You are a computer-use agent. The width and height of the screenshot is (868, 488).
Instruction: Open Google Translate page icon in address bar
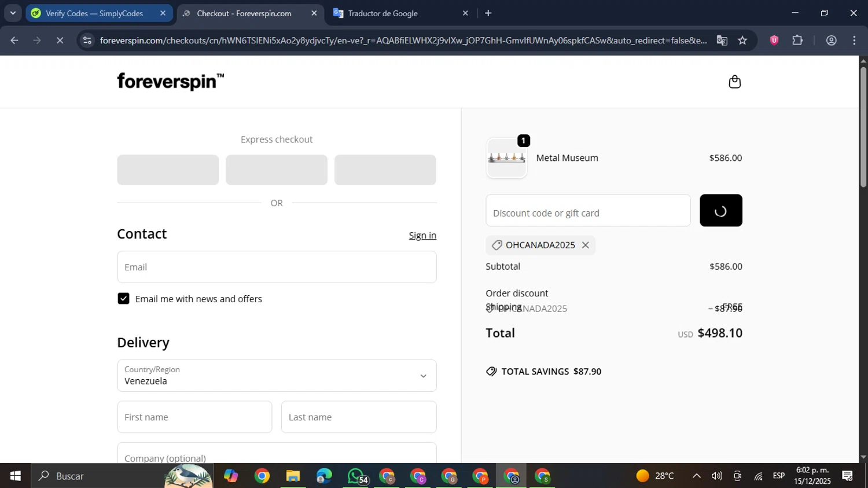point(722,41)
